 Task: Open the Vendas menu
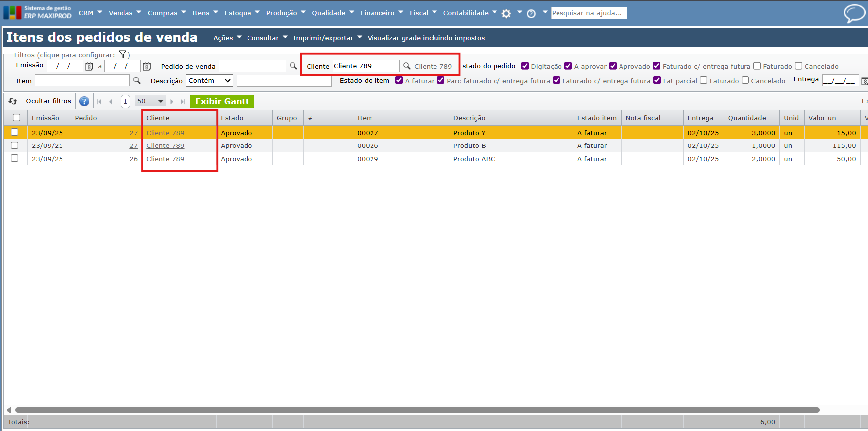[125, 13]
